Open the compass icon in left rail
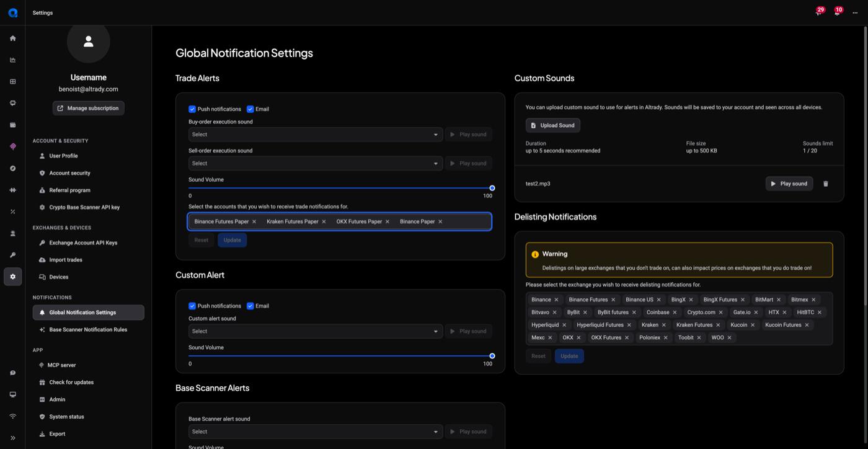The height and width of the screenshot is (449, 868). (x=12, y=169)
